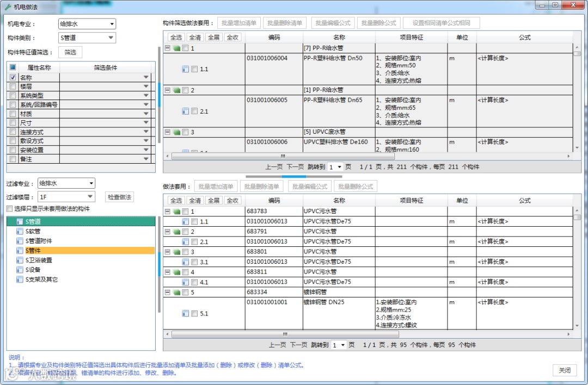Click bottom table page jump field
588x385 pixels.
tap(339, 345)
